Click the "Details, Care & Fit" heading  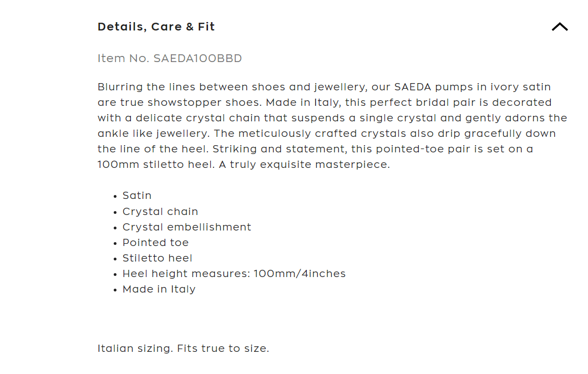coord(156,27)
